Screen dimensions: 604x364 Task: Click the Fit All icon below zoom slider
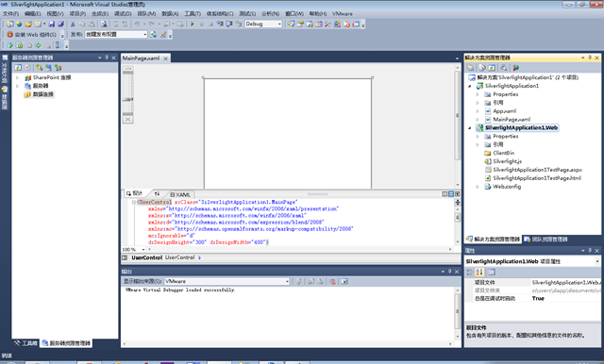(x=128, y=120)
